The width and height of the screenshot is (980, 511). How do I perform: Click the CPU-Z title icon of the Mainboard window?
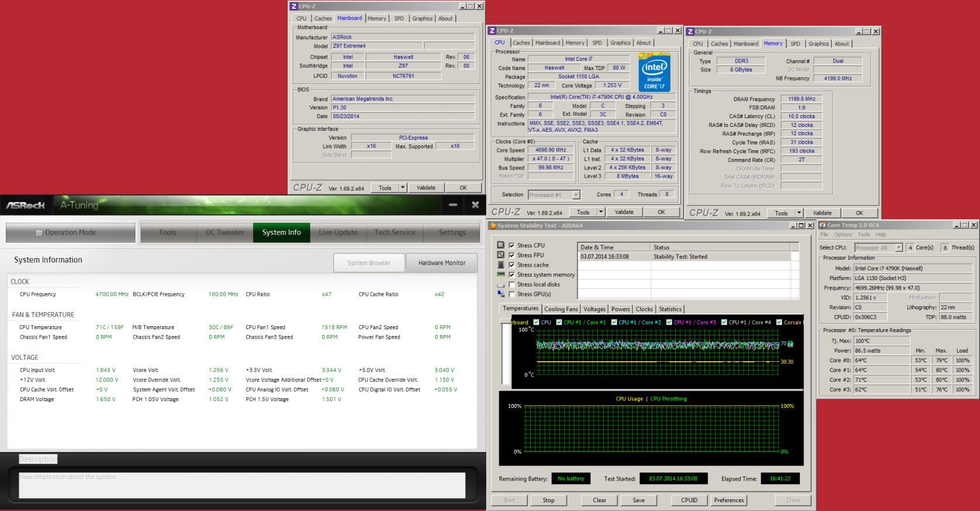[294, 6]
